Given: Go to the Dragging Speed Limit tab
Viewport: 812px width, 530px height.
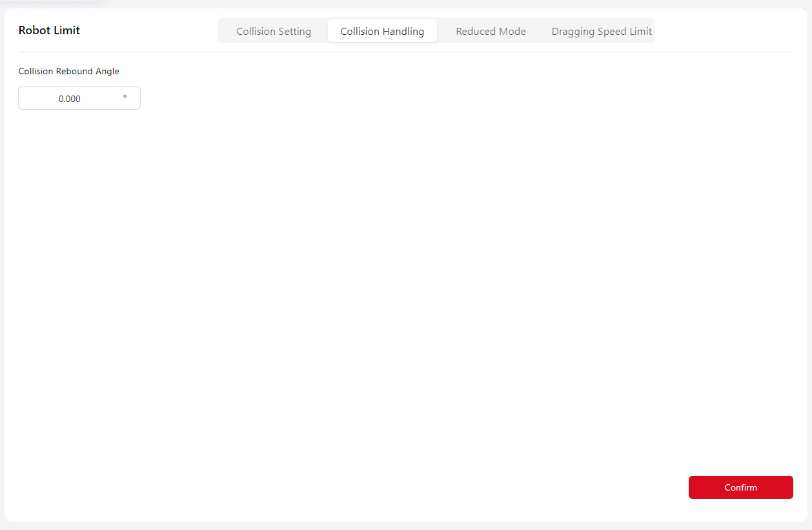Looking at the screenshot, I should (602, 31).
